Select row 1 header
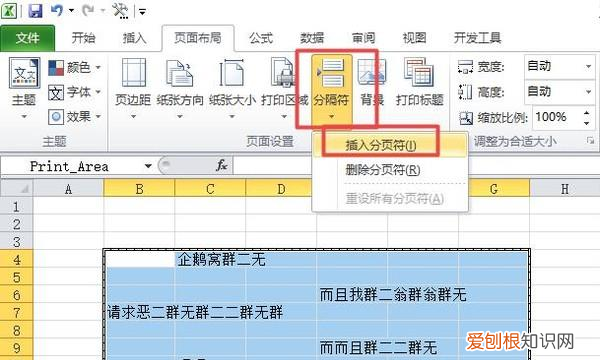This screenshot has height=360, width=600. (x=16, y=207)
